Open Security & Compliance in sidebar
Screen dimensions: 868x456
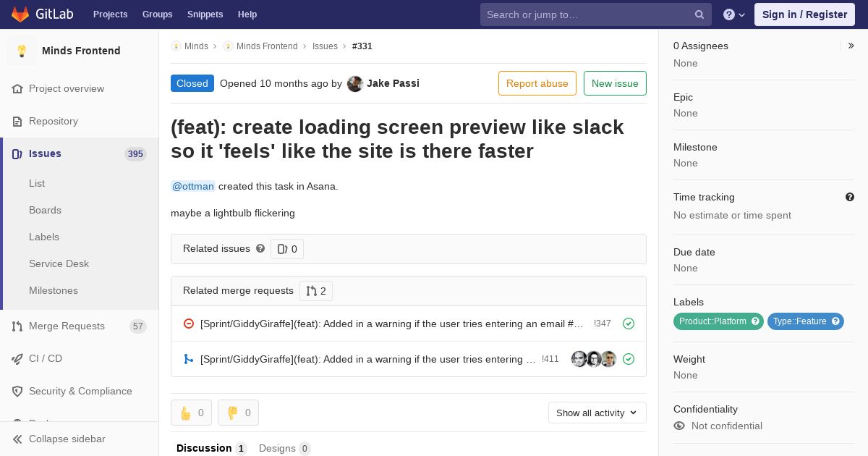point(80,391)
